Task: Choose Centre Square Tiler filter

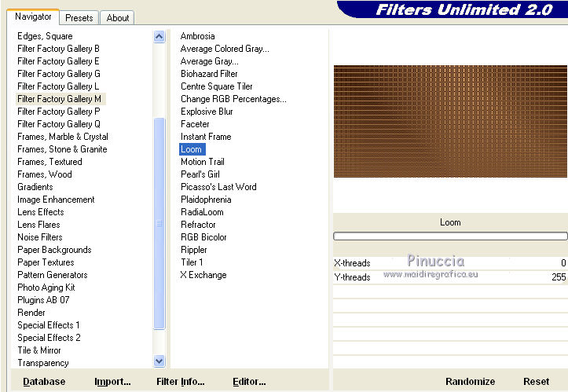Action: pyautogui.click(x=217, y=86)
